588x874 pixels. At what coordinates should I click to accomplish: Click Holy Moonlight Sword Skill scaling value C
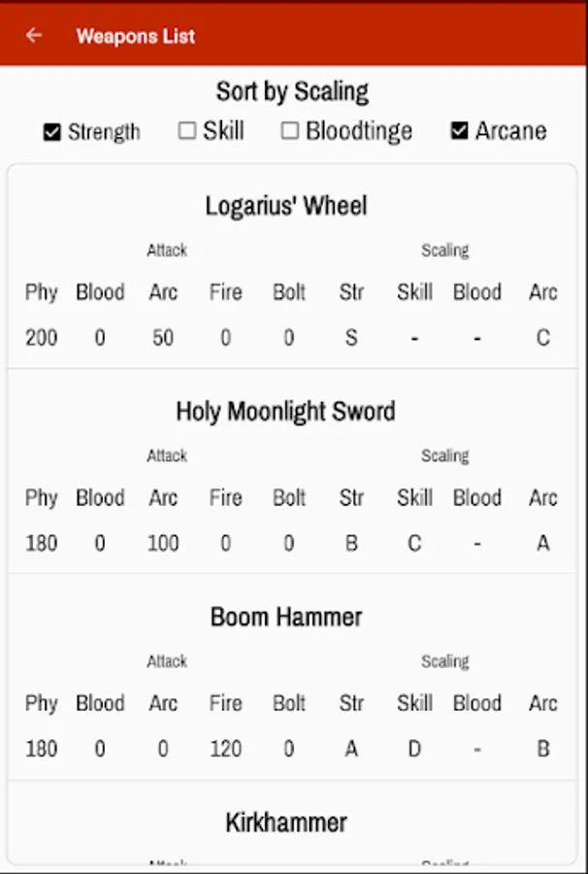tap(414, 544)
